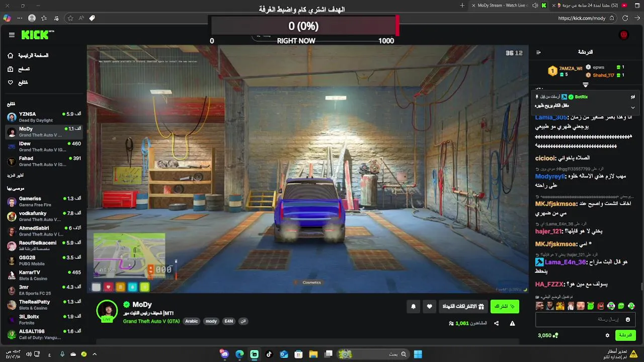Add this page to favorites star
Screen dimensions: 644x362
coord(70,18)
